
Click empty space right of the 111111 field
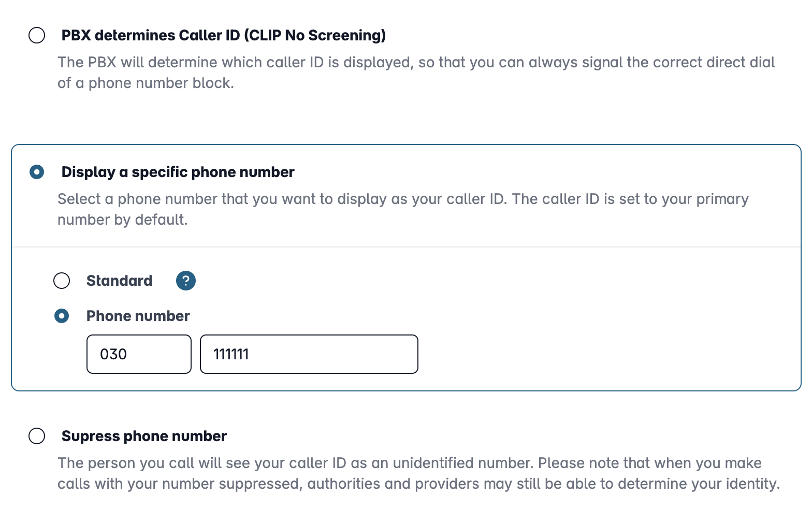point(606,354)
